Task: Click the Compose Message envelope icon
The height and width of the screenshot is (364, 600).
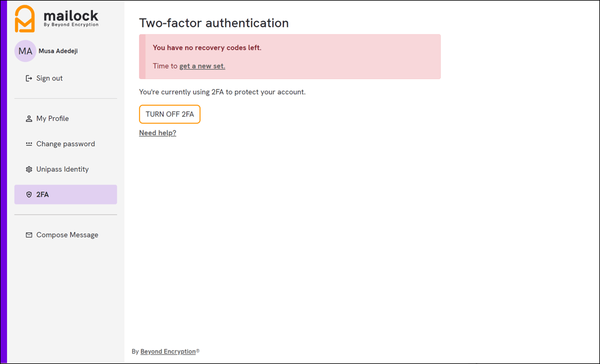Action: [28, 234]
